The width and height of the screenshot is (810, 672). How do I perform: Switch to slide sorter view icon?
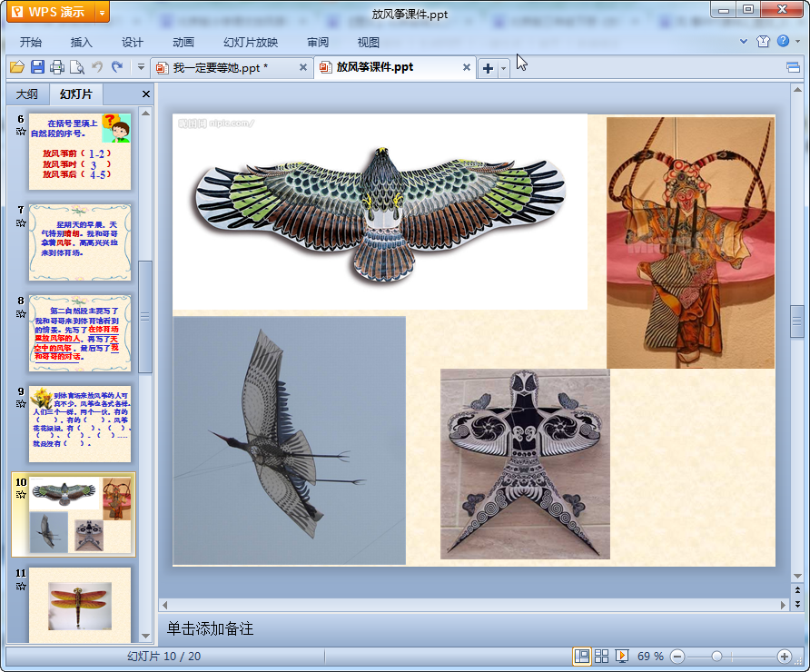(x=601, y=657)
